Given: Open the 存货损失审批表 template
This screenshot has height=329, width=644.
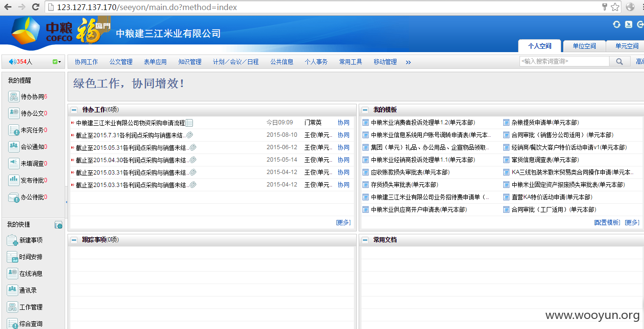Looking at the screenshot, I should pos(405,185).
